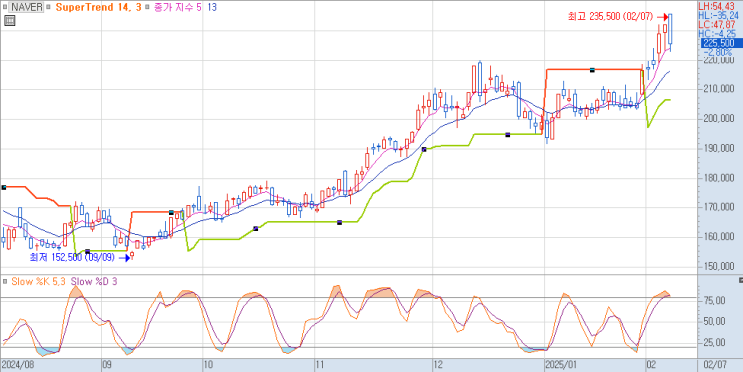Click the 180,000 price axis label
Image resolution: width=743 pixels, height=372 pixels.
[718, 178]
